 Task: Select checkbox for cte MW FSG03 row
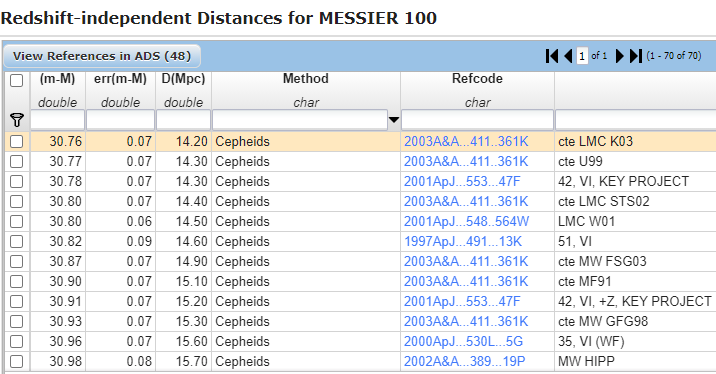click(16, 262)
